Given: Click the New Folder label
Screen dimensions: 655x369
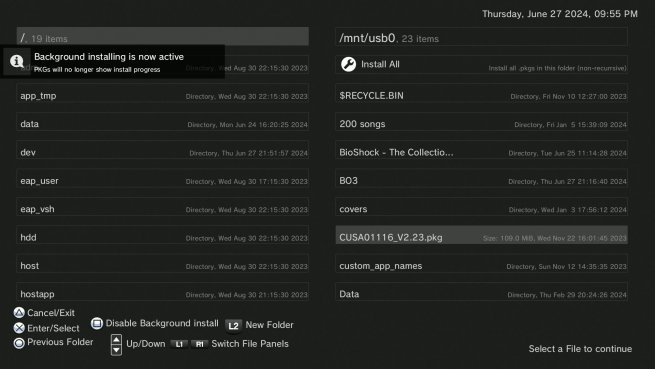Looking at the screenshot, I should [x=269, y=325].
